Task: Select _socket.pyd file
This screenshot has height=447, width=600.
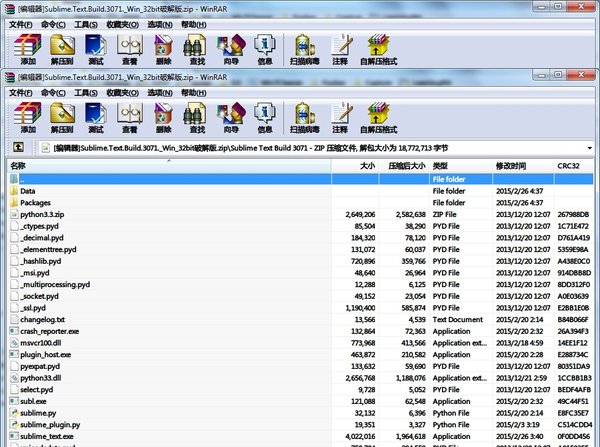Action: click(x=301, y=296)
